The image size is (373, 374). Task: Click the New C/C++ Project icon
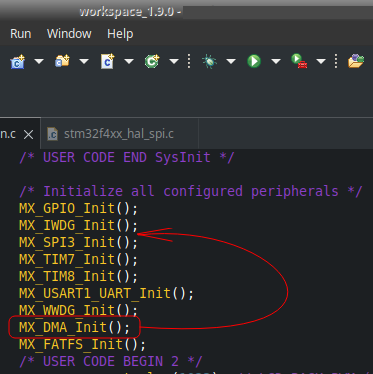pyautogui.click(x=18, y=62)
